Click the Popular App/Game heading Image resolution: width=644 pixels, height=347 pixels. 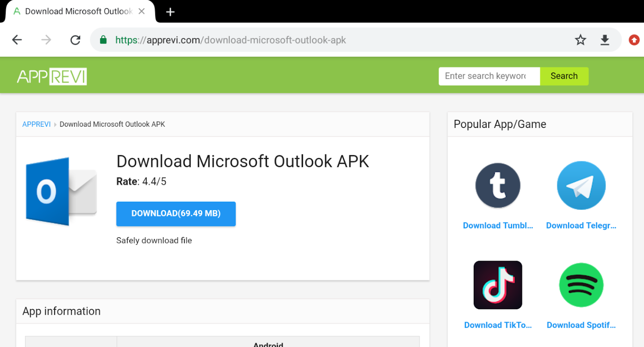pos(500,124)
